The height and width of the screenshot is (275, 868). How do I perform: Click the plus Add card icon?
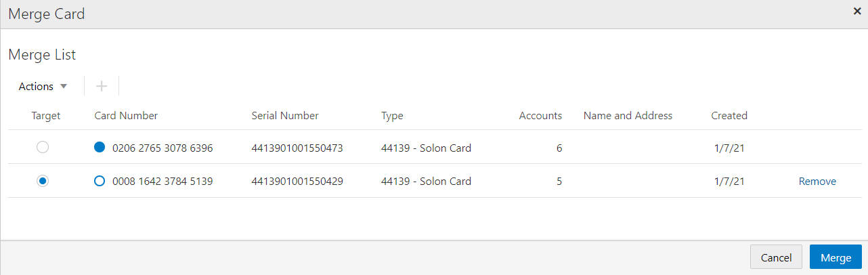click(102, 86)
